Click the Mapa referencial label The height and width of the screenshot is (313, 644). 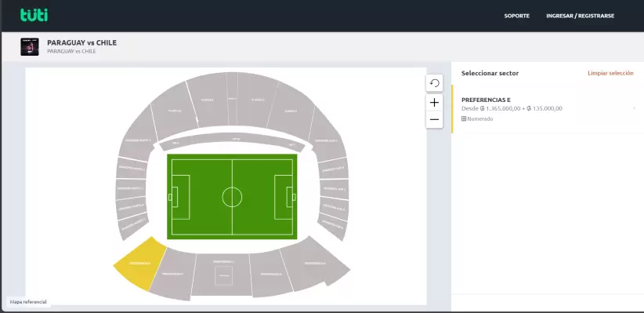click(x=28, y=302)
